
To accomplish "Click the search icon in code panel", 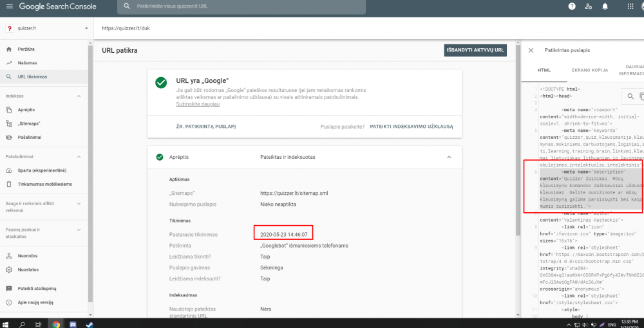I will pyautogui.click(x=630, y=96).
